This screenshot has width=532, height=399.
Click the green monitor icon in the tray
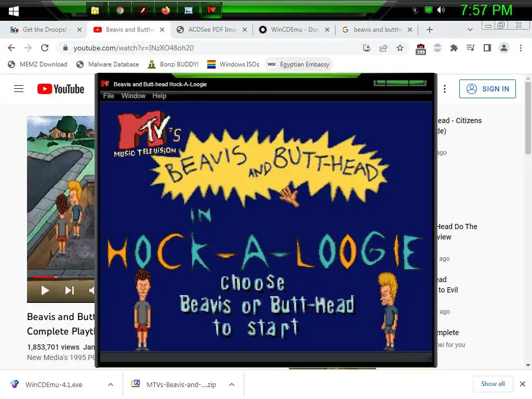[429, 10]
